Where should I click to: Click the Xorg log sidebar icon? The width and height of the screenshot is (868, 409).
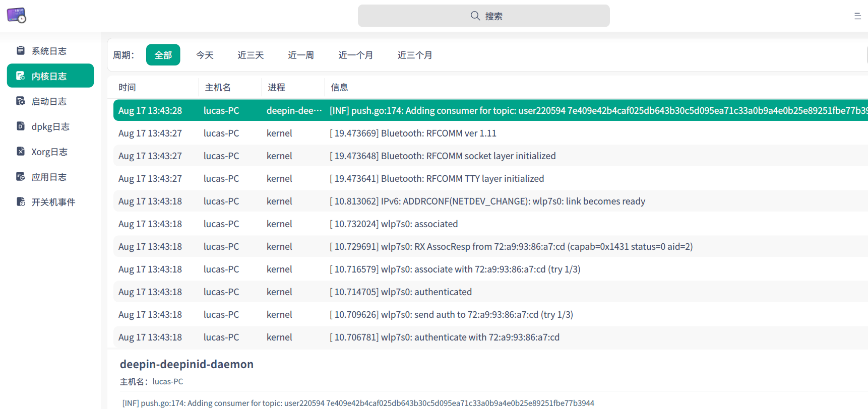click(x=21, y=151)
